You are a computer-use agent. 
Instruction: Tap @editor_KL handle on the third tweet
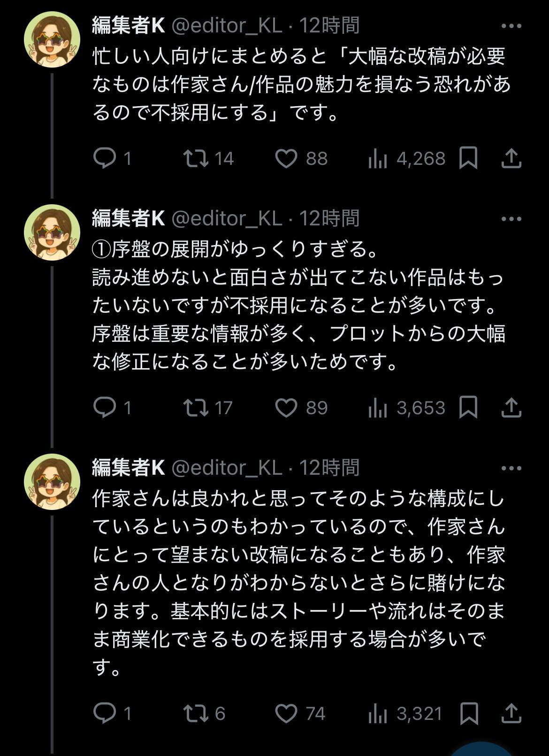pyautogui.click(x=227, y=468)
